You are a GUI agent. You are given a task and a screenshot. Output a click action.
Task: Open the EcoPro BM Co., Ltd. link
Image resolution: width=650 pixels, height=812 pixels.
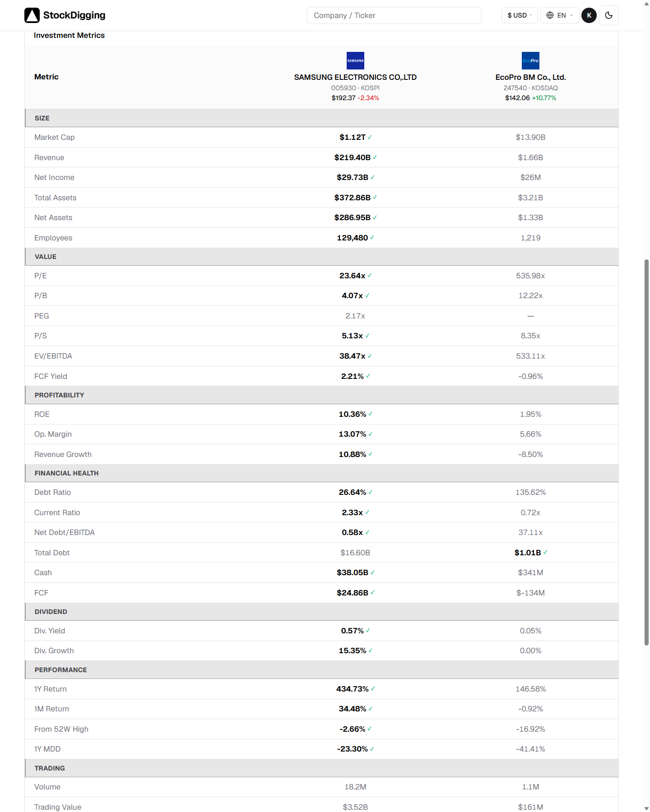(530, 77)
